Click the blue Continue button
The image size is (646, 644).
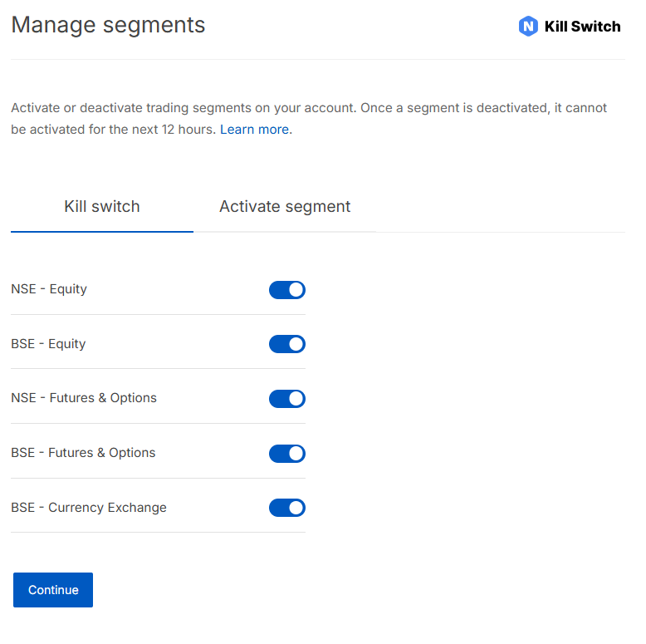[x=53, y=590]
